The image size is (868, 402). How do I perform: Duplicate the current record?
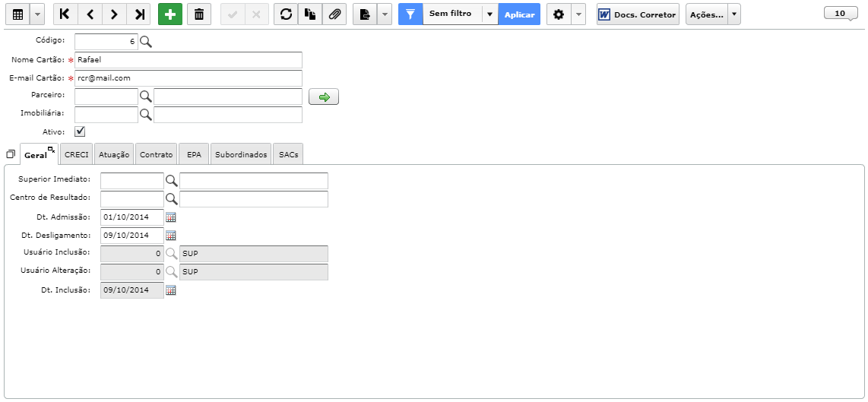[310, 15]
